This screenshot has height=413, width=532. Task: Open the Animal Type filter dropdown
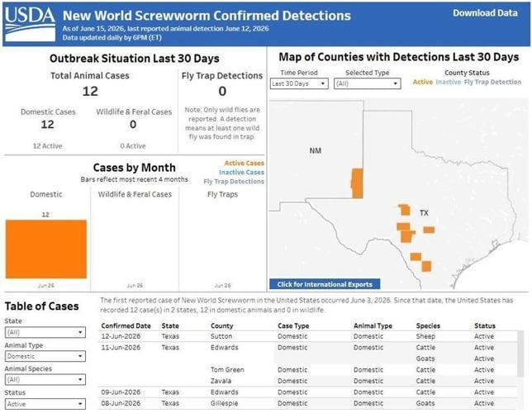(x=45, y=356)
